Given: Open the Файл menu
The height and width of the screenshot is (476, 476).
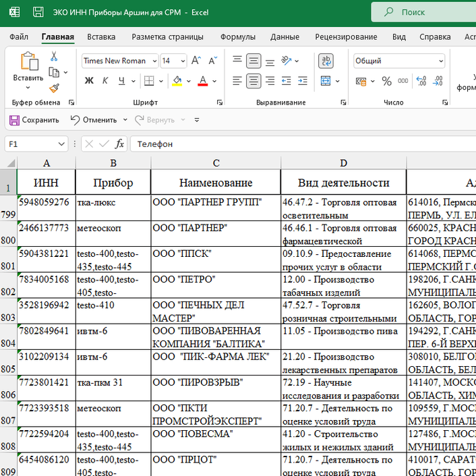Looking at the screenshot, I should pos(19,36).
